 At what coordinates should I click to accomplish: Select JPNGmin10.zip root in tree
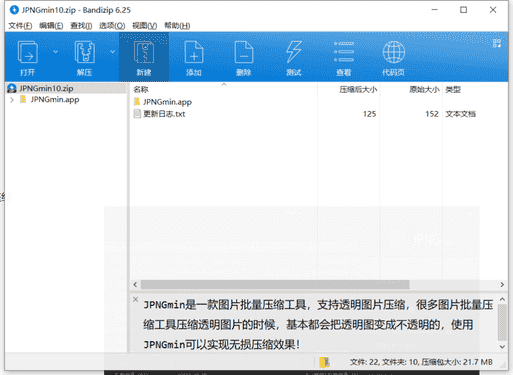[46, 88]
